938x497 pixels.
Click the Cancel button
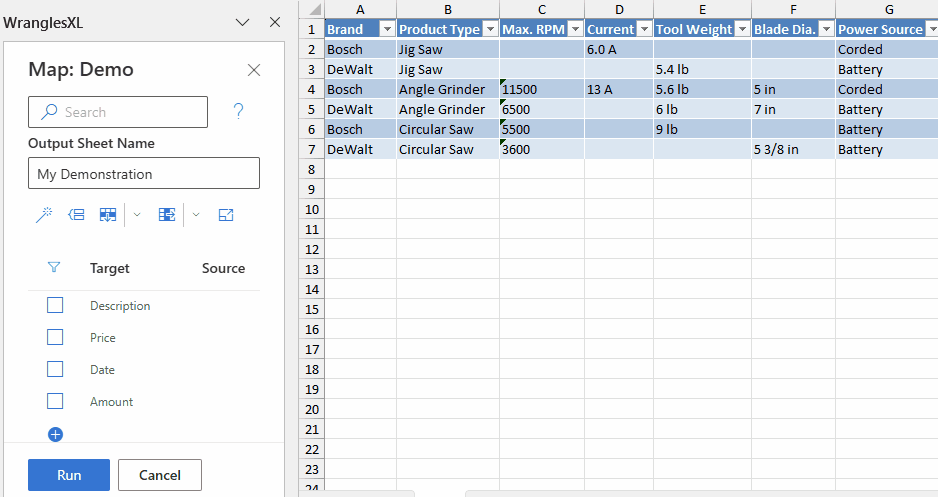160,475
